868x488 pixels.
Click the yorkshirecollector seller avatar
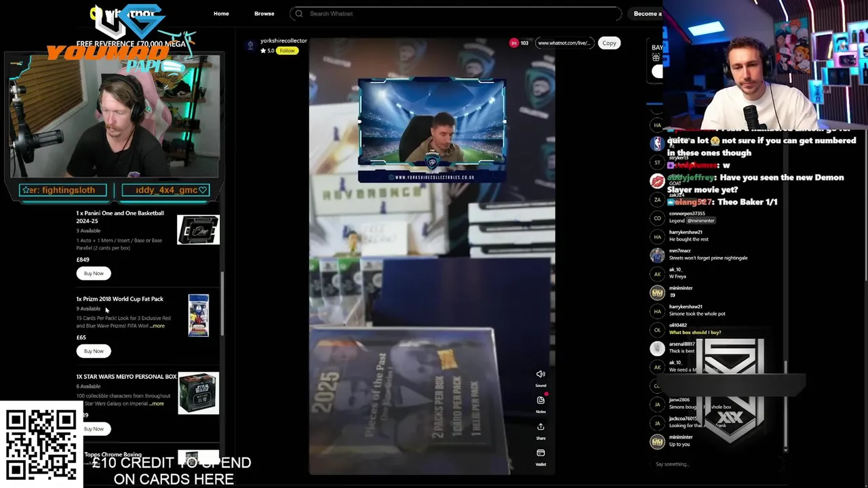click(250, 45)
